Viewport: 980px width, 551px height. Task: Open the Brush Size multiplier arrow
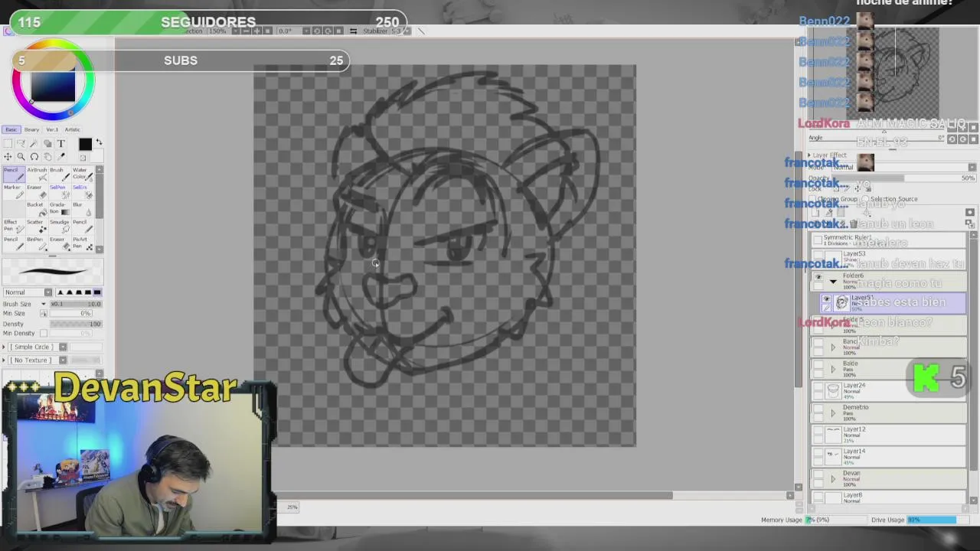[44, 304]
